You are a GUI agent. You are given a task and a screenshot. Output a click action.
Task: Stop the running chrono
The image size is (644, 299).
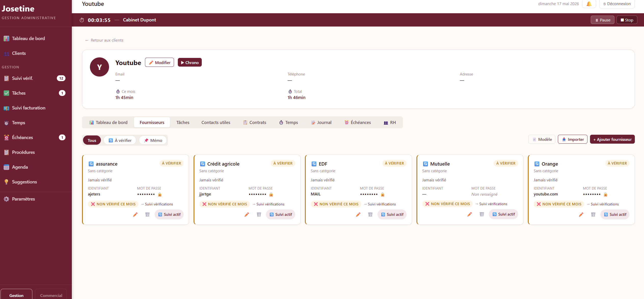pyautogui.click(x=627, y=20)
